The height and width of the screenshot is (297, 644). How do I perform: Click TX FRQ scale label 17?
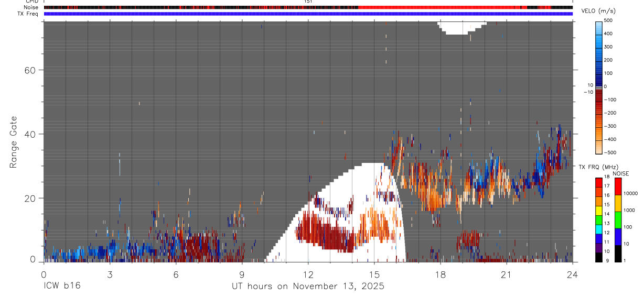(607, 185)
